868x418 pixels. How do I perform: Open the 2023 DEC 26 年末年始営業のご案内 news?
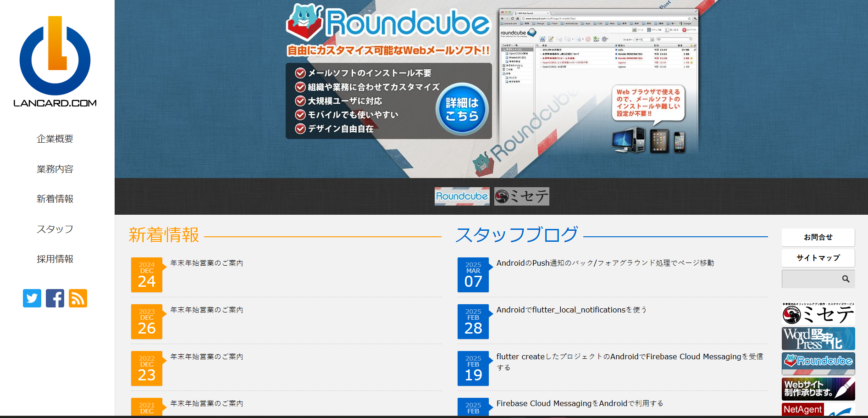point(207,310)
